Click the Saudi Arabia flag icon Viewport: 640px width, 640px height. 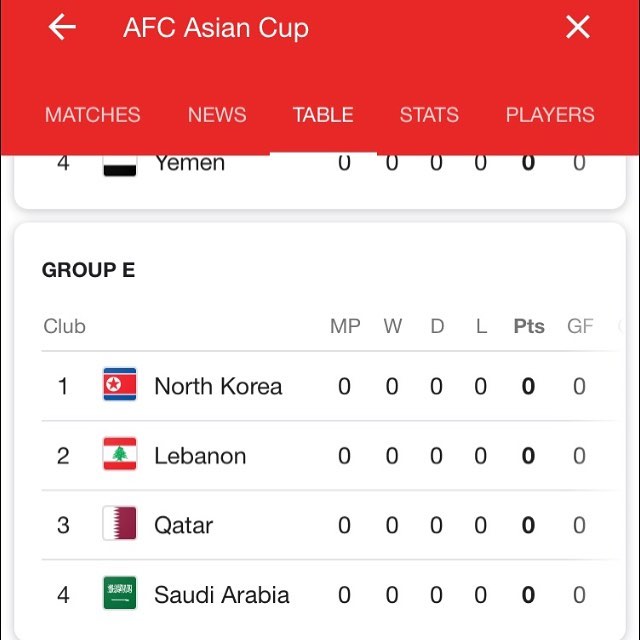pos(120,595)
